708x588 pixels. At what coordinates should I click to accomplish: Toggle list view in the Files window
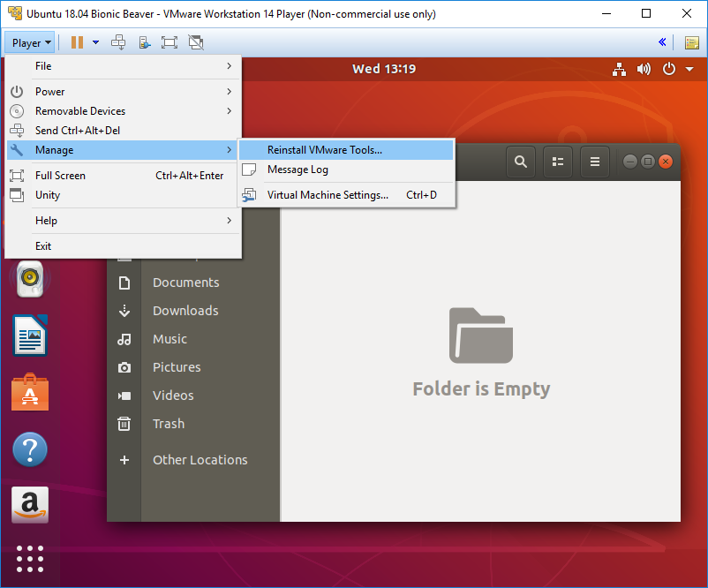[558, 162]
